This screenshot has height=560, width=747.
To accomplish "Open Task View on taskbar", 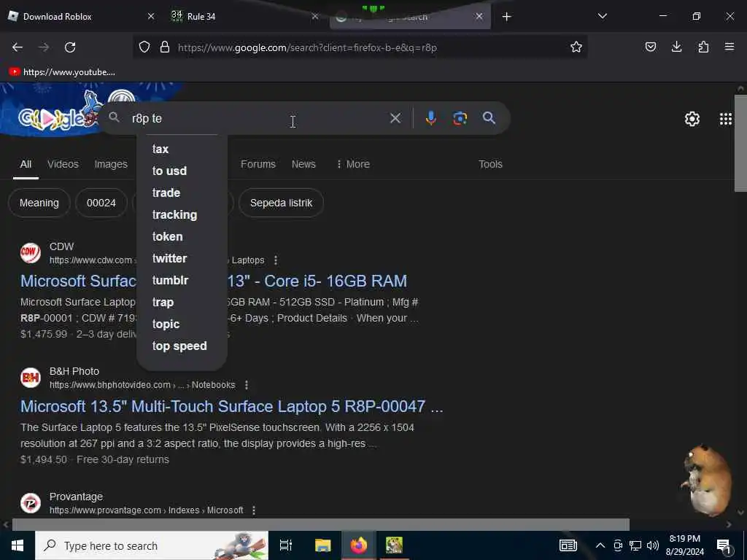I will tap(286, 545).
